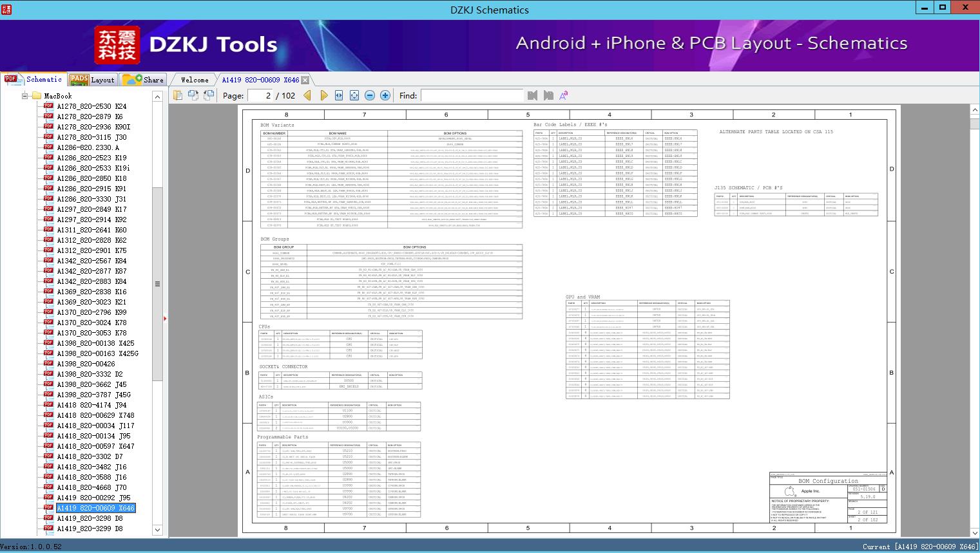Screen dimensions: 980x553
Task: Click PDF icon beside A1418_820-3482 J16
Action: pyautogui.click(x=48, y=467)
